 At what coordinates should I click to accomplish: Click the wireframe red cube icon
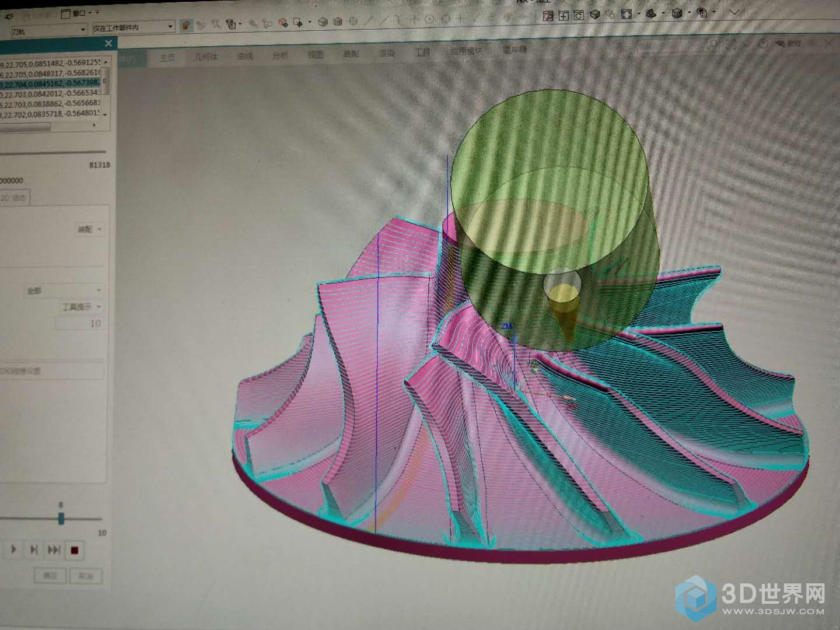coord(338,22)
